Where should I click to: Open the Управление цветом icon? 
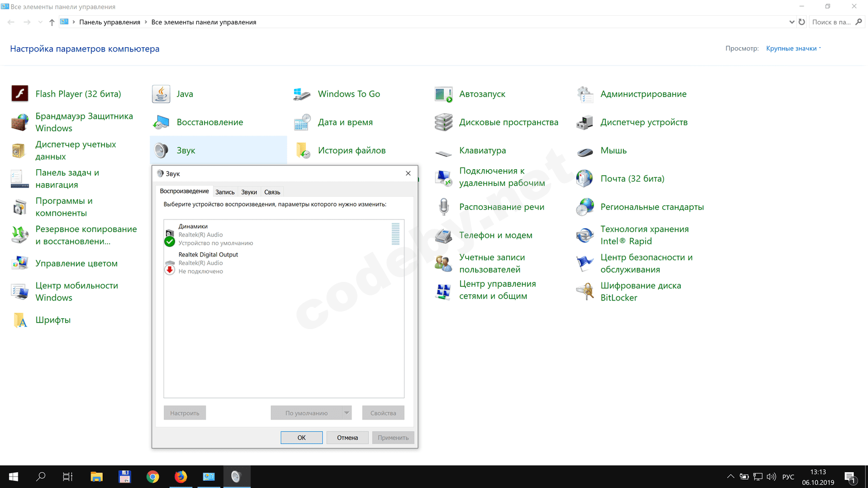pyautogui.click(x=20, y=263)
